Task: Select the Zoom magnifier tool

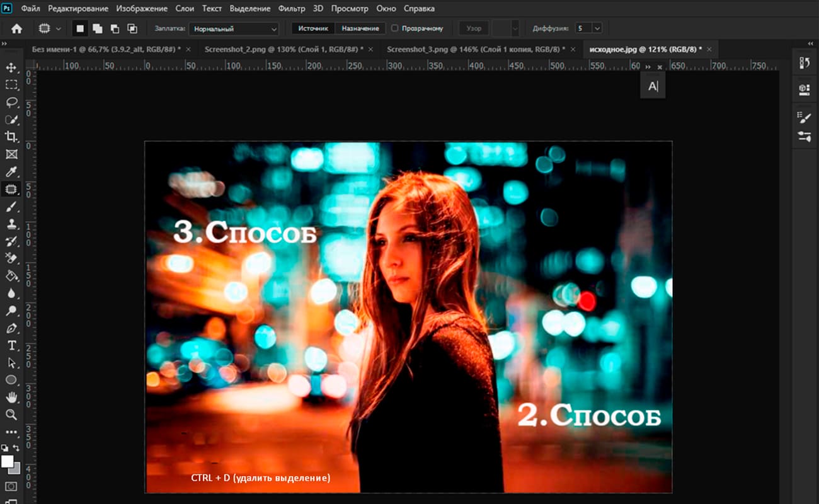Action: (11, 415)
